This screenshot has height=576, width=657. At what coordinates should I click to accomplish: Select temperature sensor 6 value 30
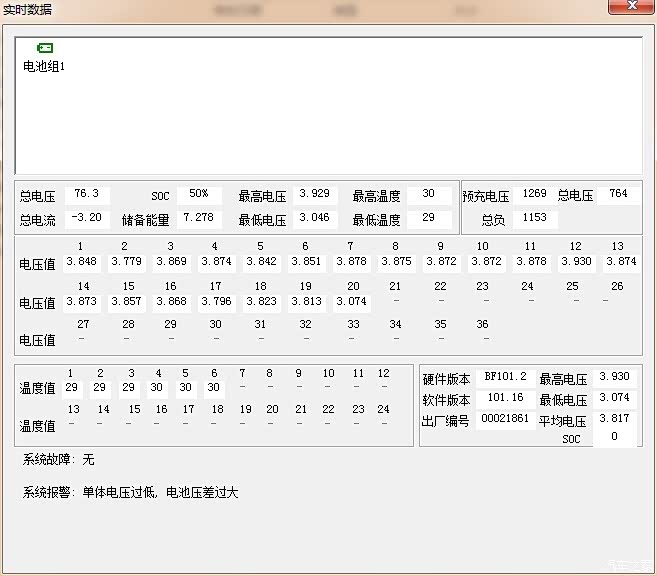click(x=214, y=388)
